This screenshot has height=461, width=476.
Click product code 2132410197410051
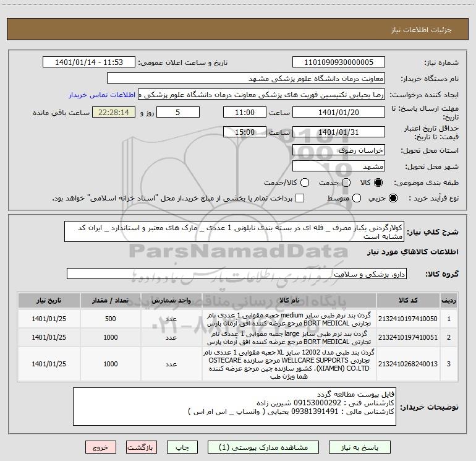tap(408, 337)
